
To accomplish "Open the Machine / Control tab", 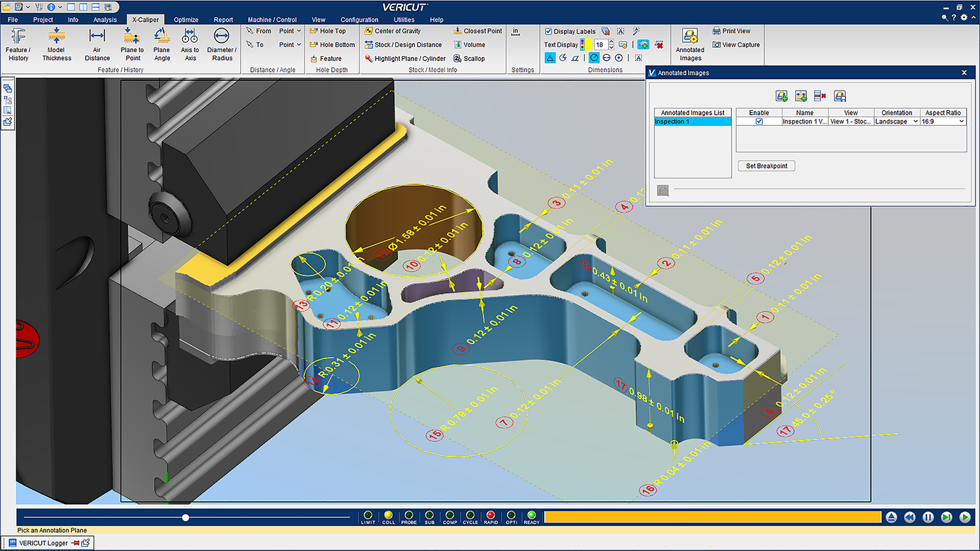I will click(x=272, y=20).
